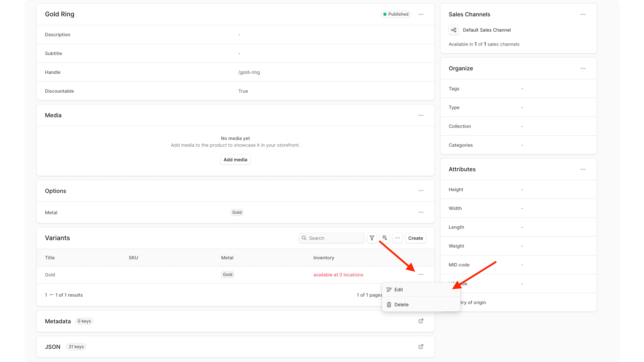644x362 pixels.
Task: Click the sort icon in Variants toolbar
Action: 385,238
